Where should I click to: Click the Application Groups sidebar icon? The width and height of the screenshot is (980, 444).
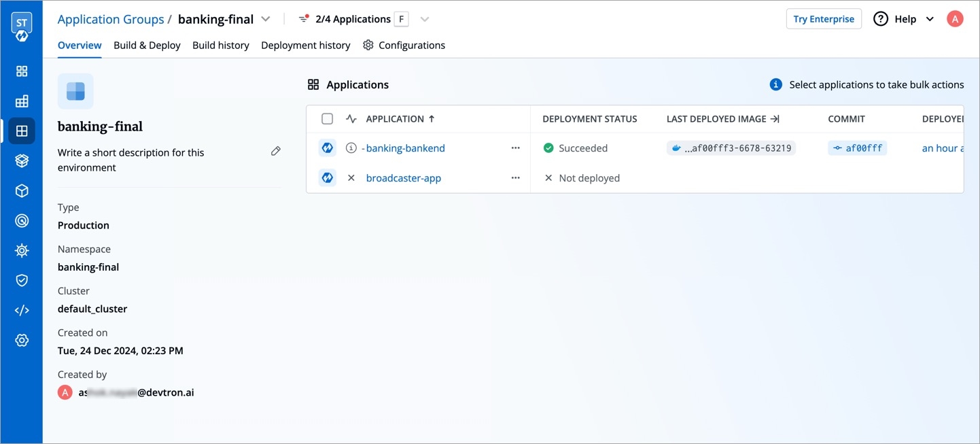22,131
